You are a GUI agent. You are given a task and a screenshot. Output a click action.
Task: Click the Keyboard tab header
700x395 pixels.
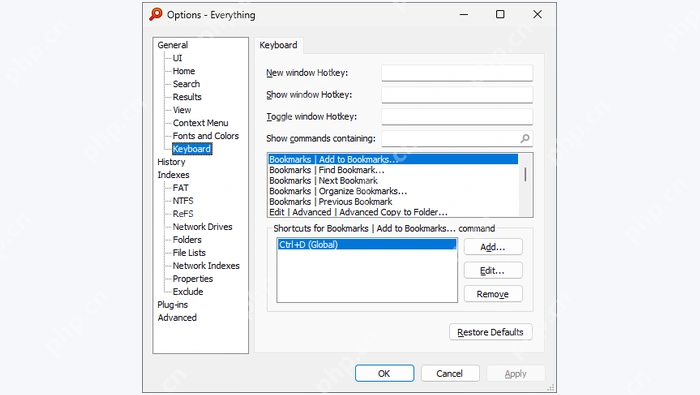(x=279, y=45)
